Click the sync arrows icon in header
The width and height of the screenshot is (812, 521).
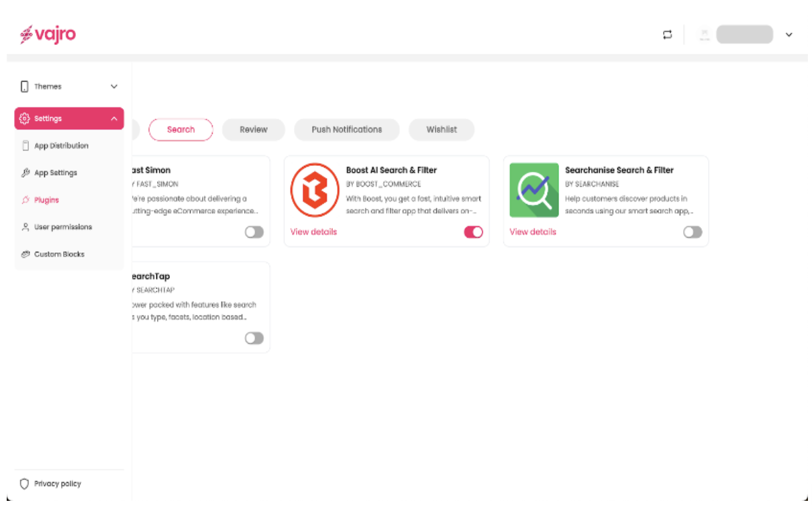click(x=667, y=34)
